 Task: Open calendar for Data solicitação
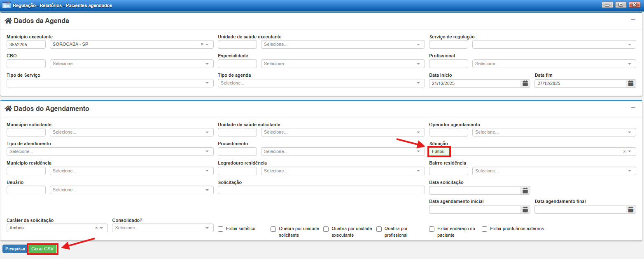pos(525,191)
